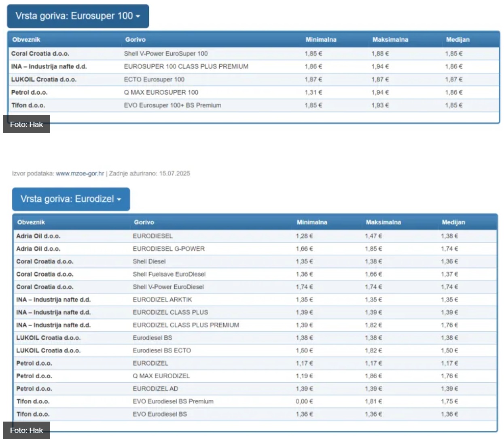Select the EURODIZEL ARKTIK fuel cell

162,300
